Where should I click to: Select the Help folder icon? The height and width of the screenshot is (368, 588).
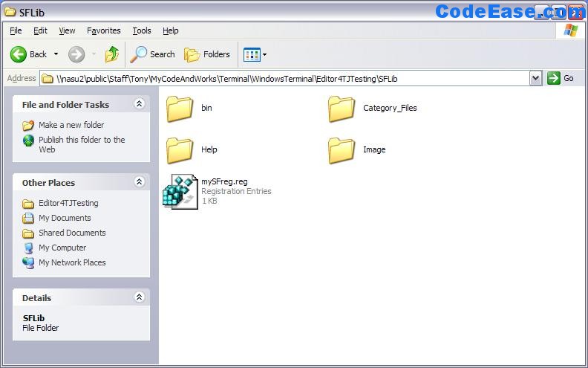point(180,150)
